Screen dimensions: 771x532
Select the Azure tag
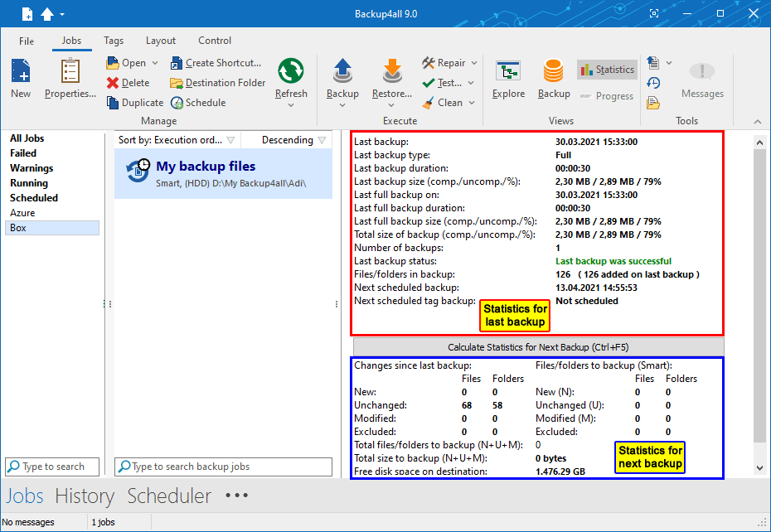pos(22,213)
